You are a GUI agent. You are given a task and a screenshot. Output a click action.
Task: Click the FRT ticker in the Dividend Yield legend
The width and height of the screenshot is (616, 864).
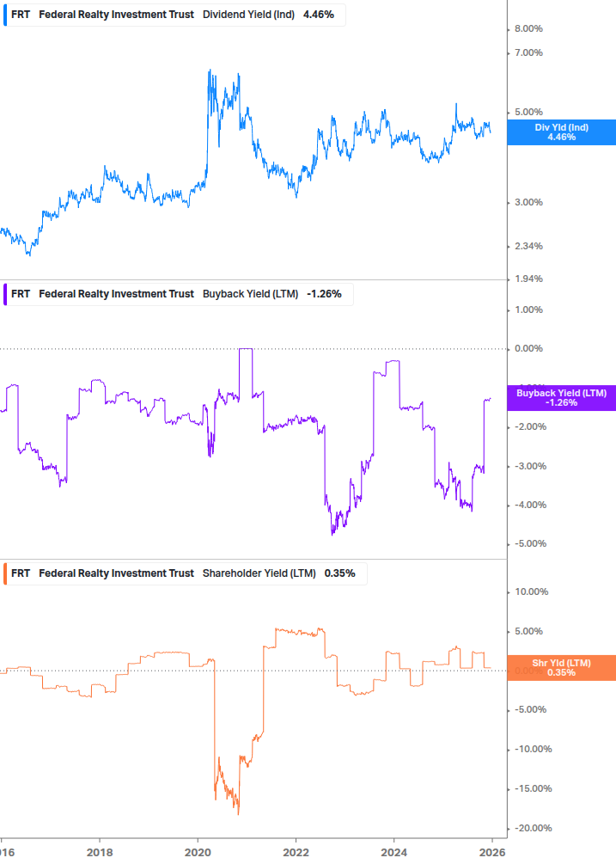point(21,15)
